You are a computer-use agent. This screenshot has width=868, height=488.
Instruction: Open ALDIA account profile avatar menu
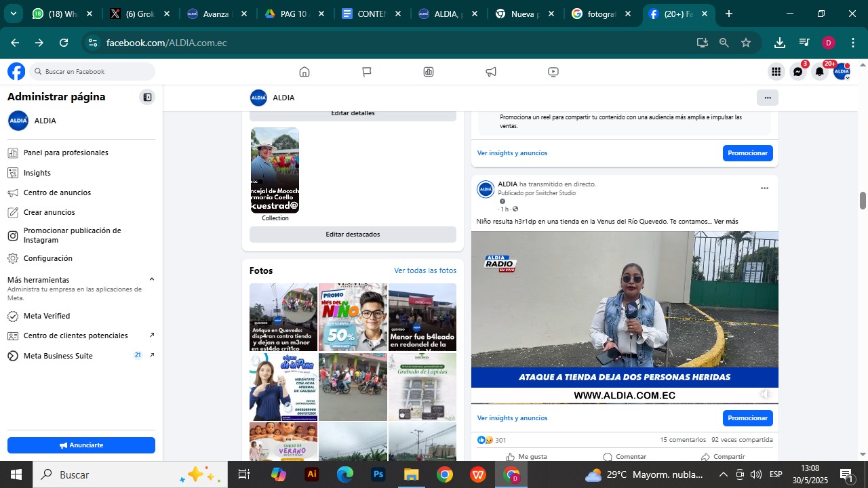point(842,72)
